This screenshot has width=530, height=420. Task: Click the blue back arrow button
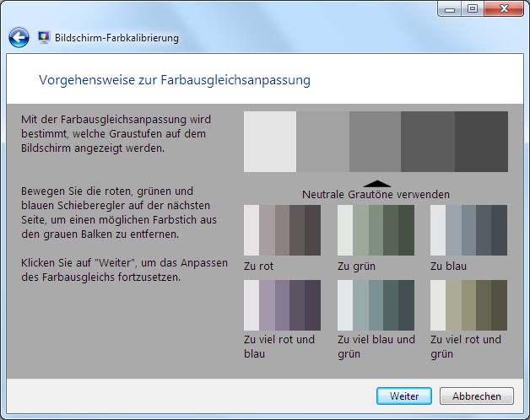point(19,37)
